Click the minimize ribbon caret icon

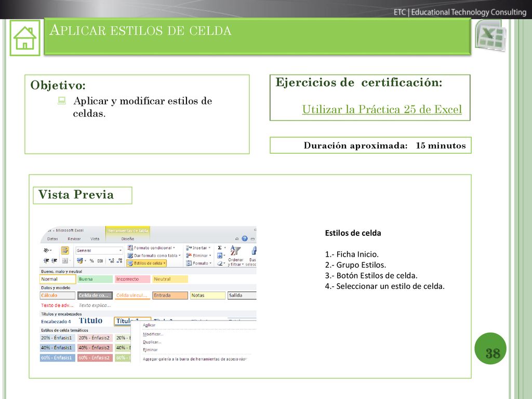(237, 239)
